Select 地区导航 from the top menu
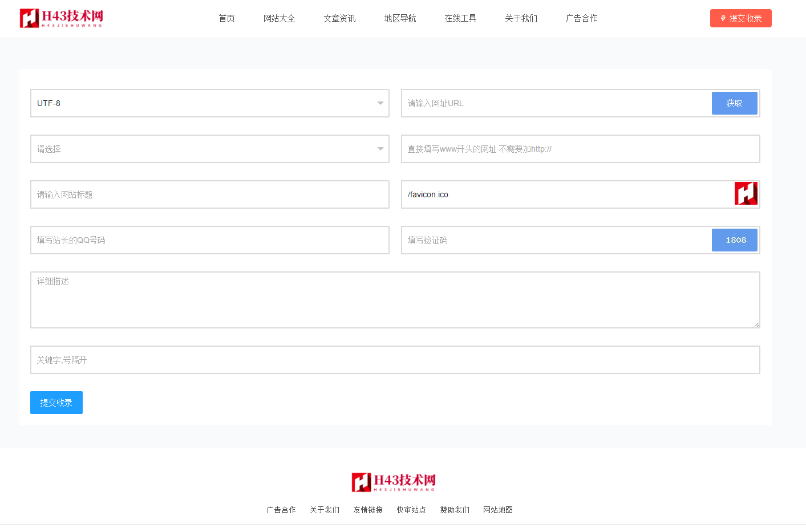Image resolution: width=806 pixels, height=532 pixels. [400, 18]
